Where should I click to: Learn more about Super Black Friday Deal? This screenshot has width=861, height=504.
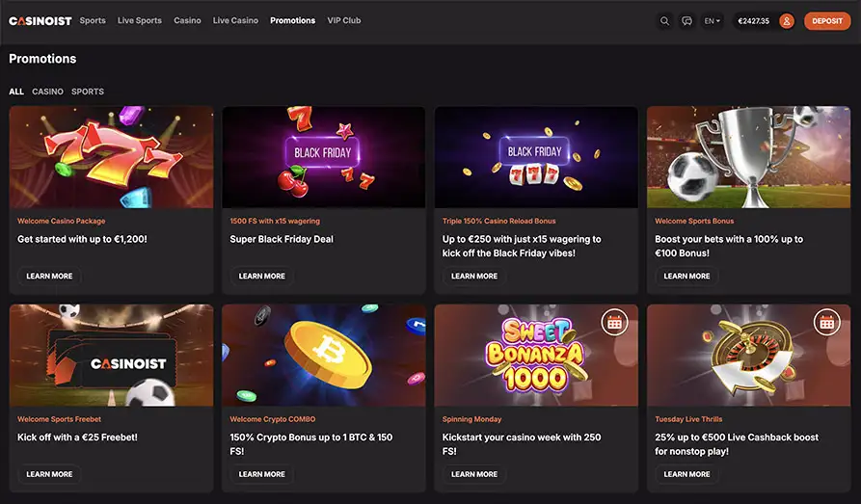pos(262,277)
